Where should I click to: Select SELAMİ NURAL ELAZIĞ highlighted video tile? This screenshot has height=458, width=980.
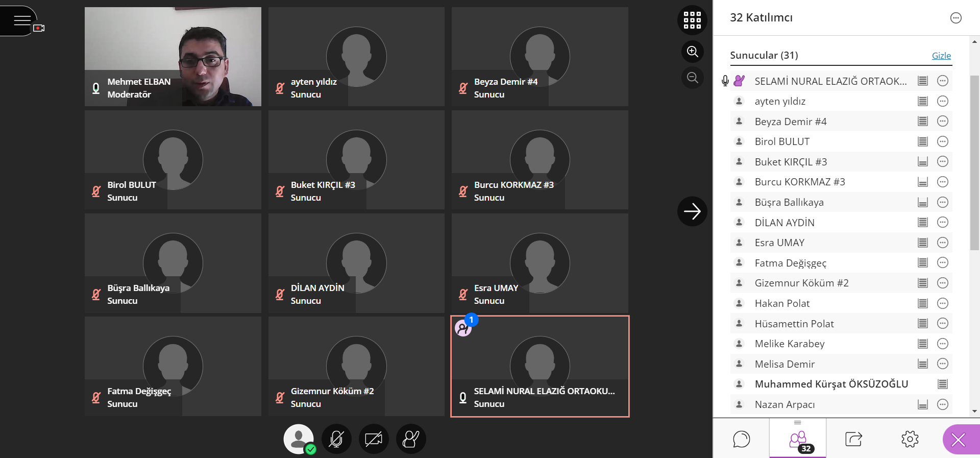(x=540, y=366)
